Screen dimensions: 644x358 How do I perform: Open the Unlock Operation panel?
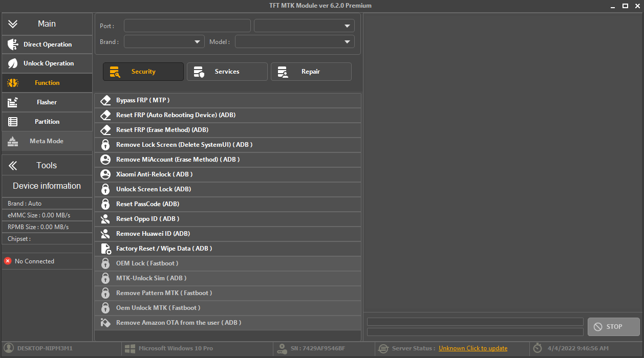pos(13,63)
